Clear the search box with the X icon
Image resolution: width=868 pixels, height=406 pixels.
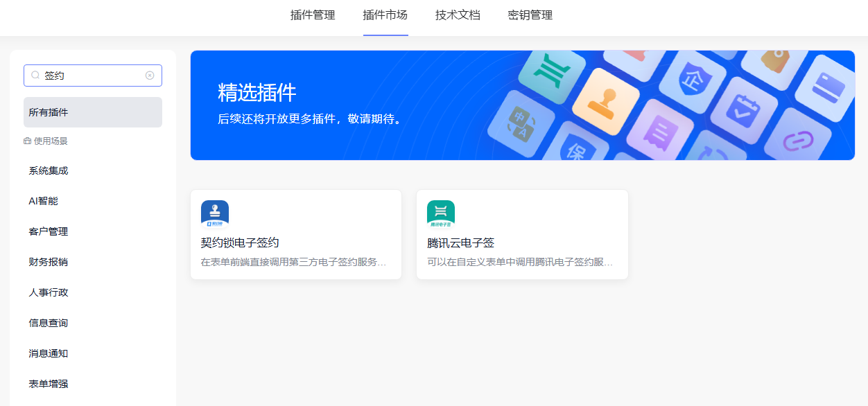pos(150,76)
